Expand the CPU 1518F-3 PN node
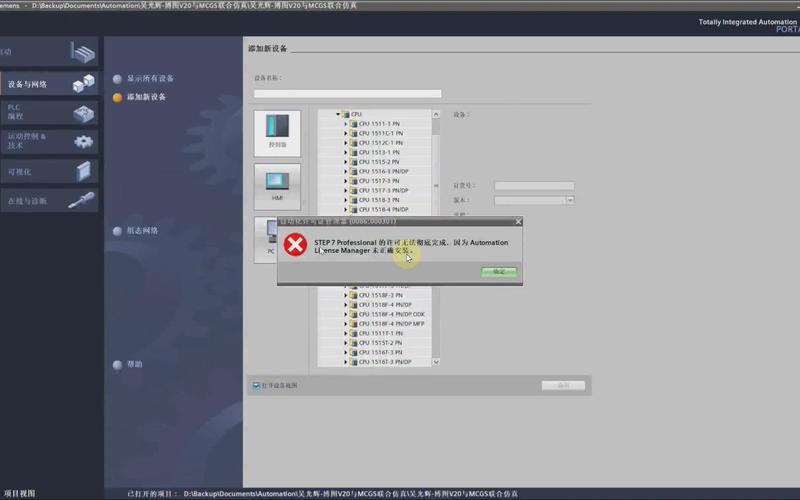The image size is (800, 500). 345,295
